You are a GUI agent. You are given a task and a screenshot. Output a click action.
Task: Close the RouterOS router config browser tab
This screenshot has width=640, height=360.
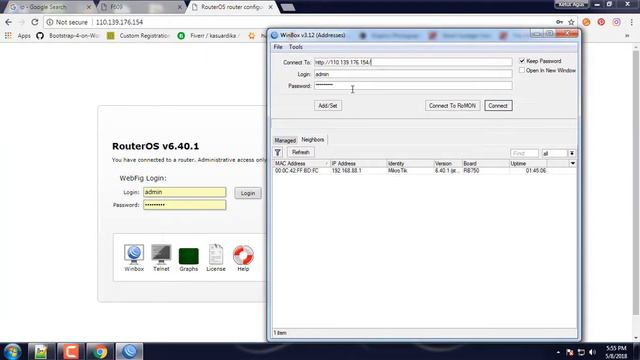pyautogui.click(x=270, y=7)
